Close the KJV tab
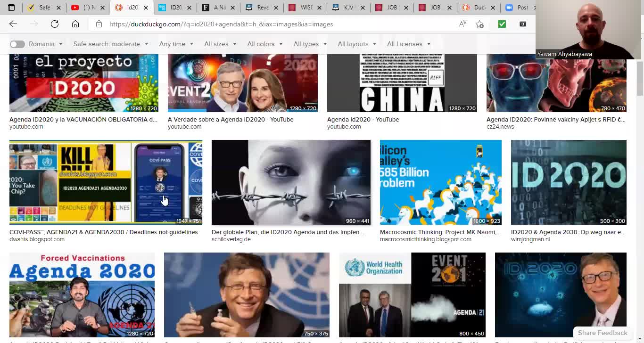644x343 pixels. pos(363,8)
